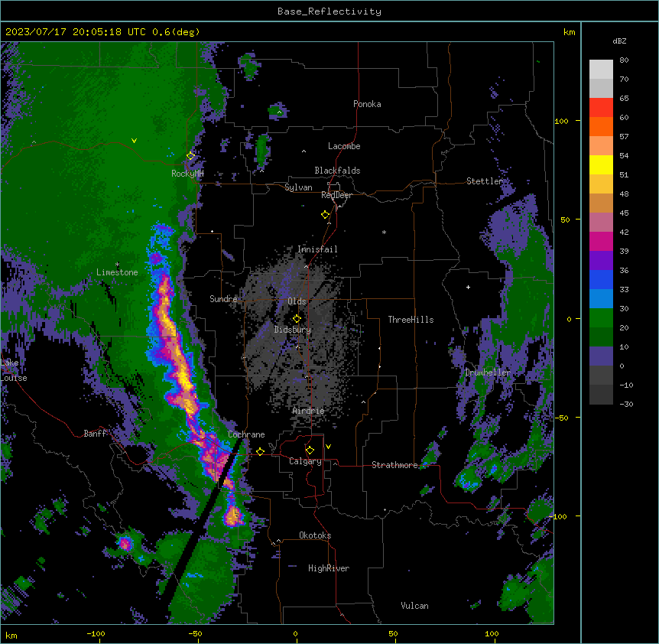Click the yellow diamond marker beside RockyMH

click(190, 156)
